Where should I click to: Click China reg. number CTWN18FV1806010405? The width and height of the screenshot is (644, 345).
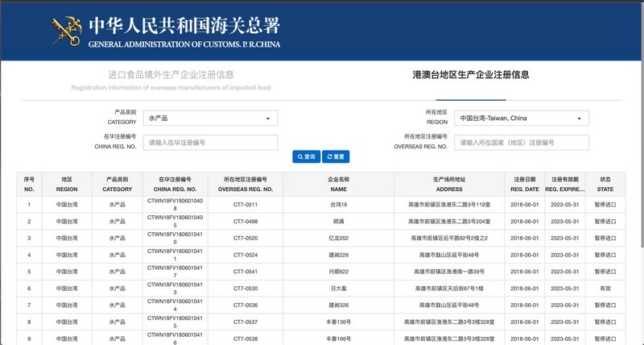175,222
